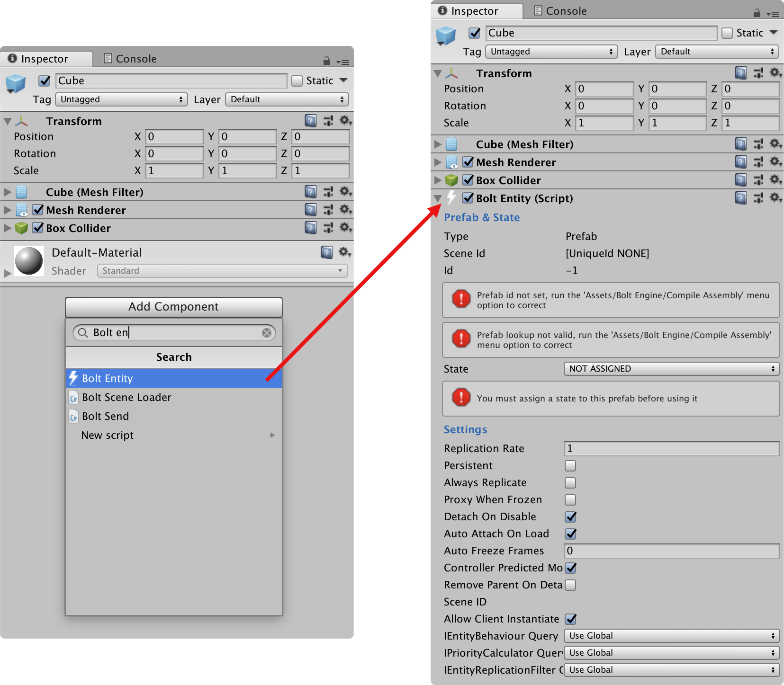
Task: Click Cube name field in right Inspector
Action: 602,33
